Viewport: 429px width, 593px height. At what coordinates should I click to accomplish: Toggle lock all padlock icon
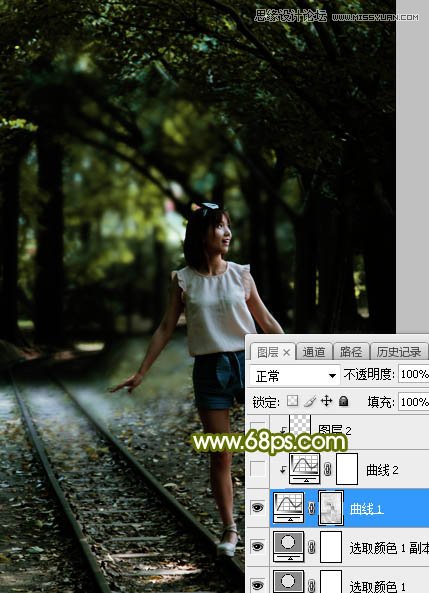coord(343,401)
